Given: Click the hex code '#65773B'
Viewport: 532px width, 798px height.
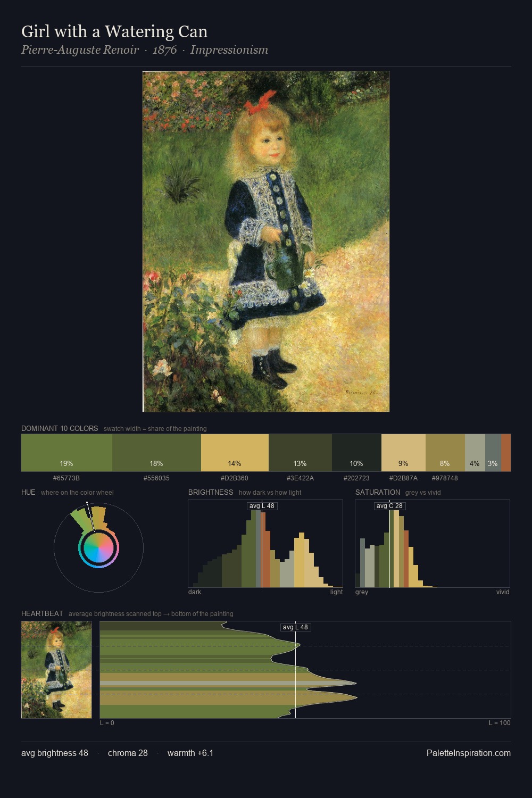Looking at the screenshot, I should (x=66, y=478).
